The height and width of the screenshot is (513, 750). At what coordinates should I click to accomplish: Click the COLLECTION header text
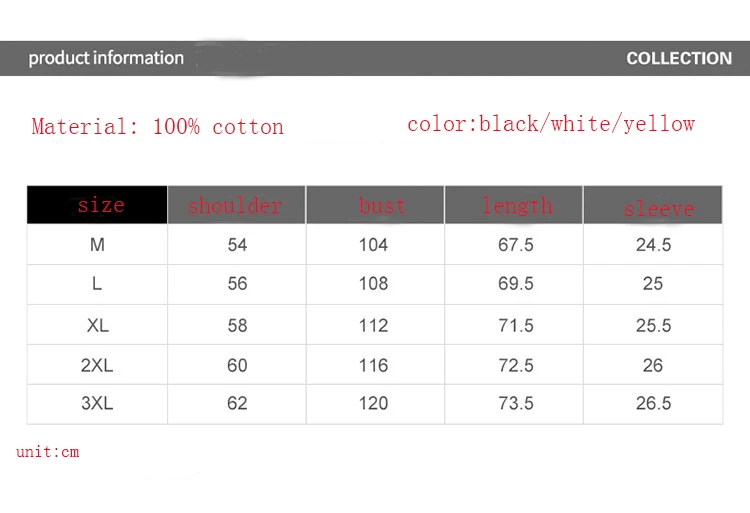pos(679,58)
